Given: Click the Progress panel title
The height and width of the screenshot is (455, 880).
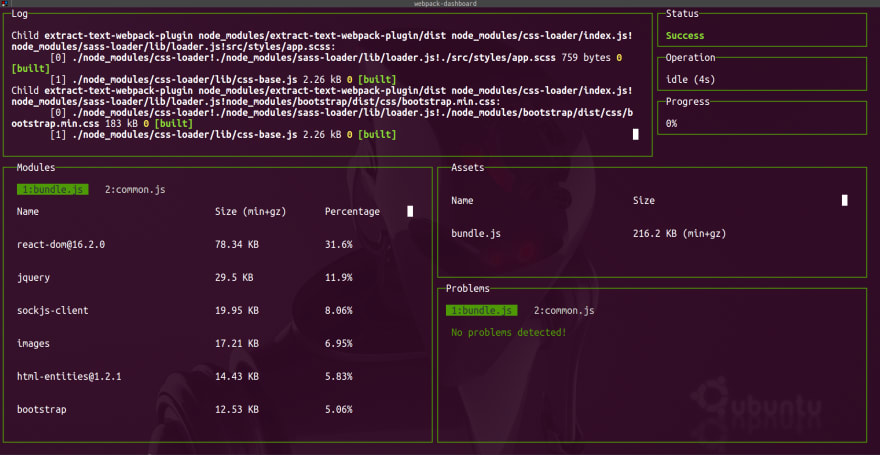Looking at the screenshot, I should point(688,102).
